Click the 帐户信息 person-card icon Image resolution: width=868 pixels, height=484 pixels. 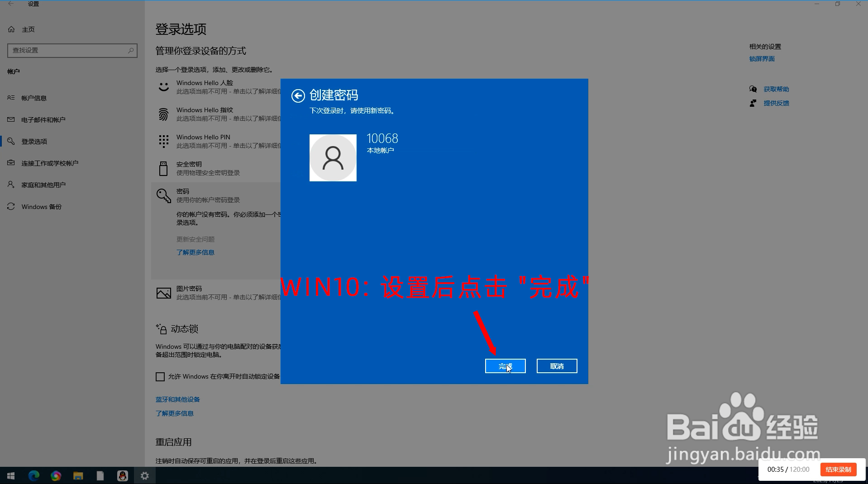(11, 98)
